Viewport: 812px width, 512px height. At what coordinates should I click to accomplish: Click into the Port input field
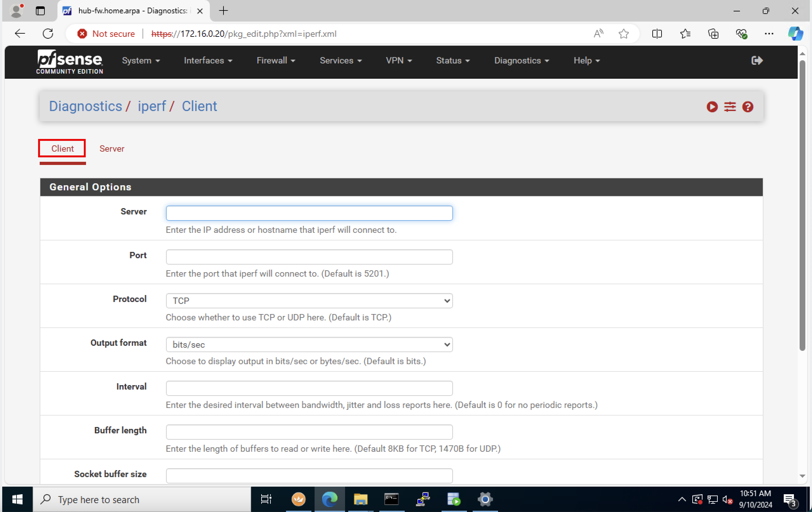pos(309,257)
